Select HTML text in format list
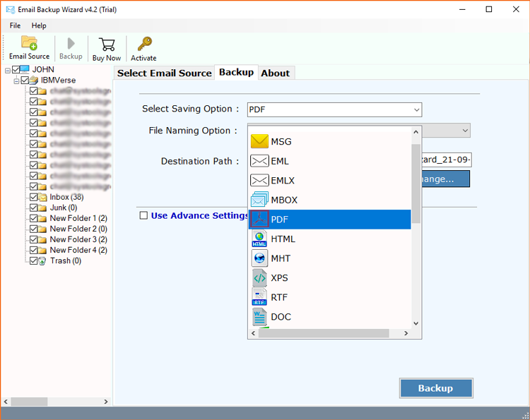This screenshot has width=530, height=420. 283,239
